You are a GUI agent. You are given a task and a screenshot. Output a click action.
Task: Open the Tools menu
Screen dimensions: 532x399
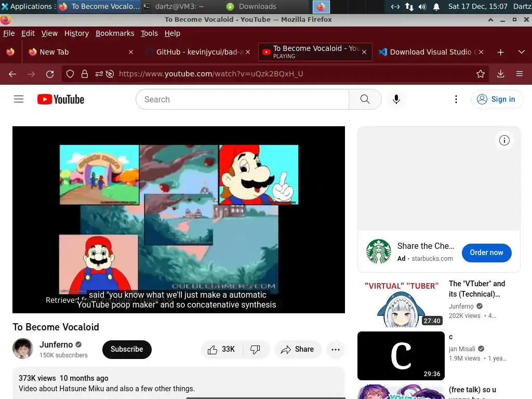tap(149, 33)
